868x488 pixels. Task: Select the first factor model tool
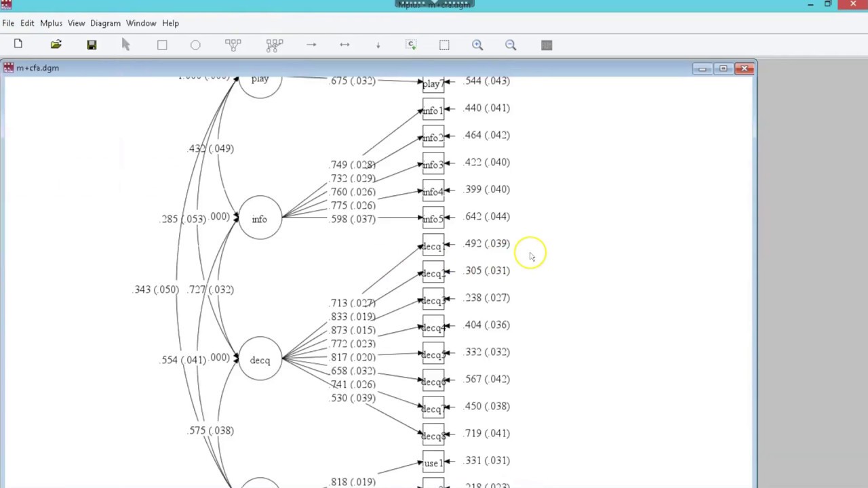pos(233,45)
